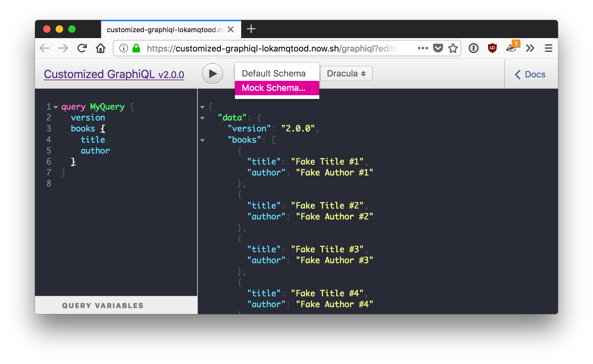Click "Fake Author #3" in results
The width and height of the screenshot is (593, 364).
334,260
